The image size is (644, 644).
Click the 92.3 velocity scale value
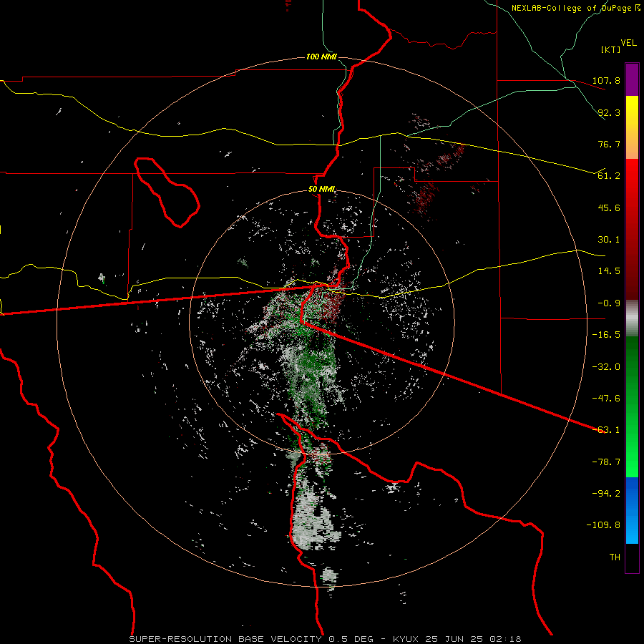point(609,112)
